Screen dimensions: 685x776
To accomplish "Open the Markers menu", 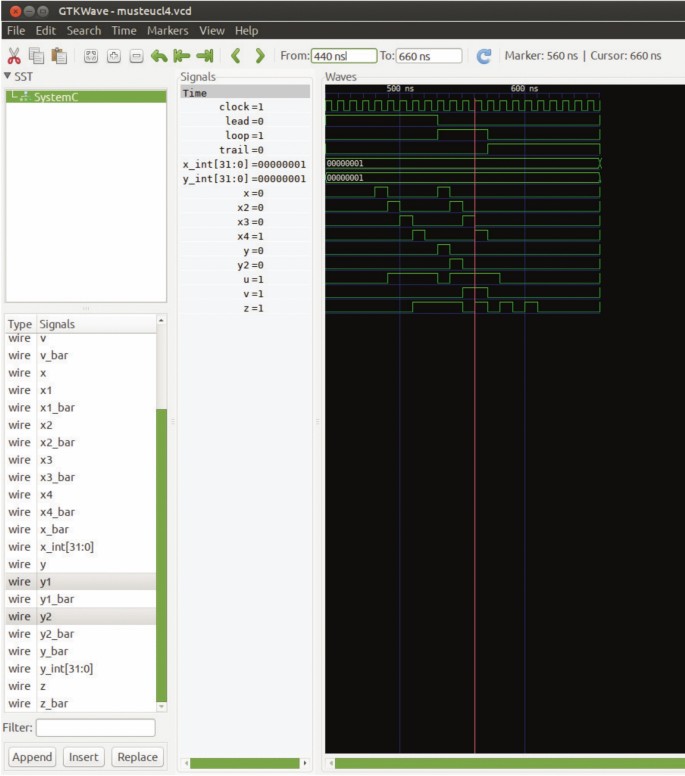I will (x=167, y=31).
